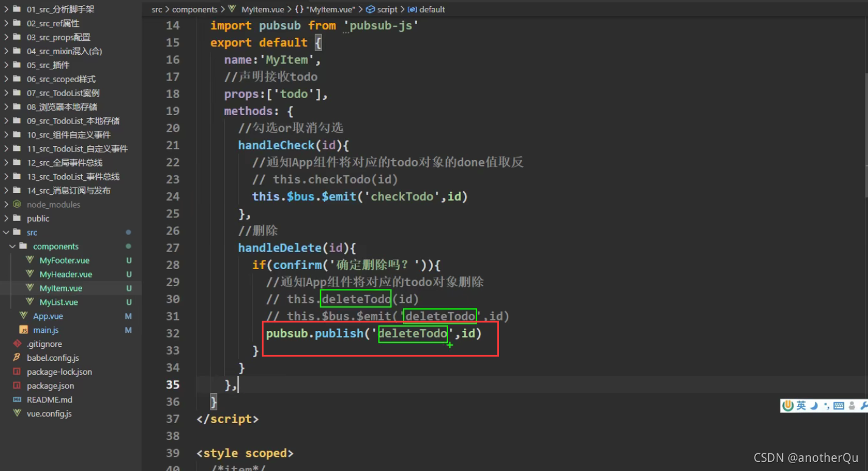Select "MyItem.vue" braces breadcrumb segment
This screenshot has width=868, height=471.
326,9
